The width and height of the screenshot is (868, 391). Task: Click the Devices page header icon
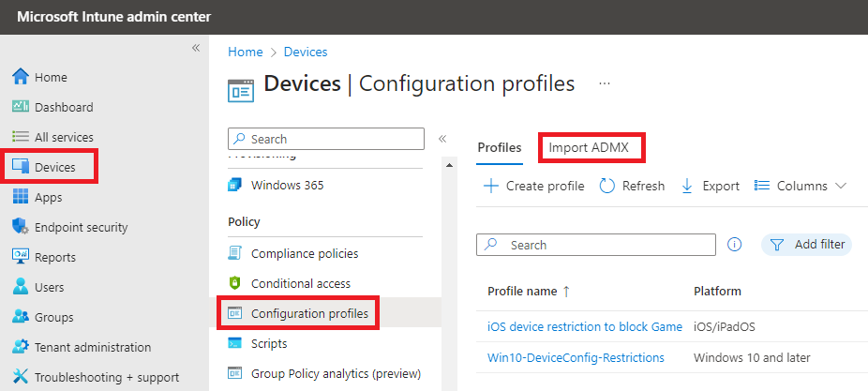coord(241,90)
